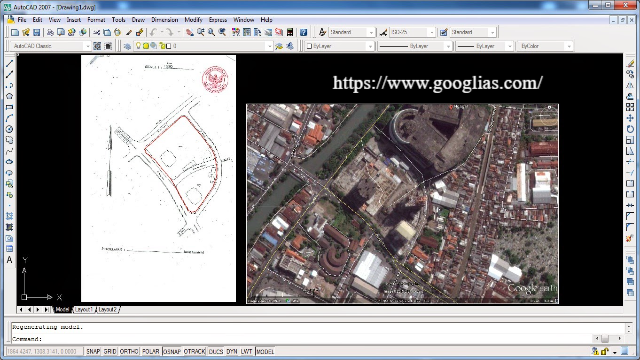Click the satellite map image in drawing
640x360 pixels.
pos(402,204)
